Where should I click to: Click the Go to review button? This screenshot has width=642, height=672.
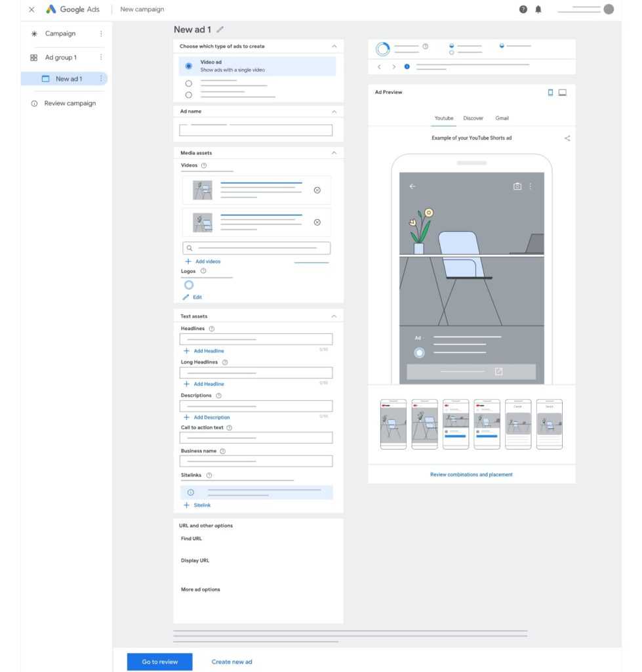click(x=159, y=661)
